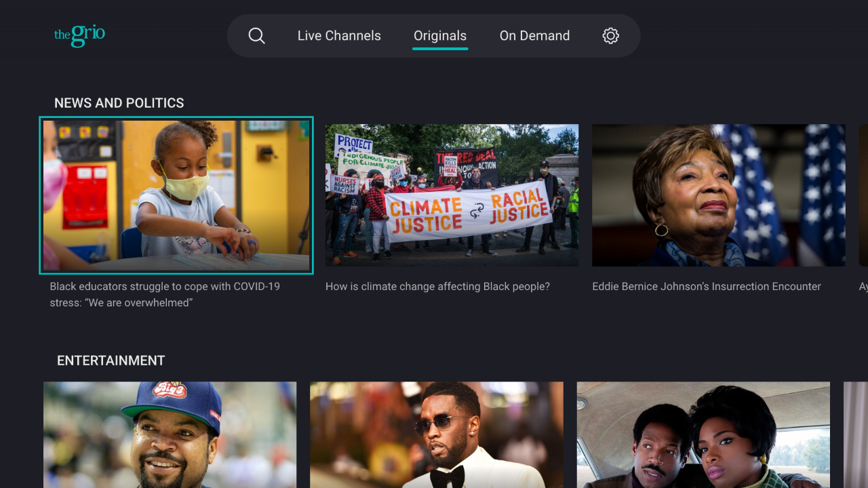The height and width of the screenshot is (488, 868).
Task: Play Eddie Bernice Johnson's Insurrection Encounter
Action: click(x=718, y=195)
